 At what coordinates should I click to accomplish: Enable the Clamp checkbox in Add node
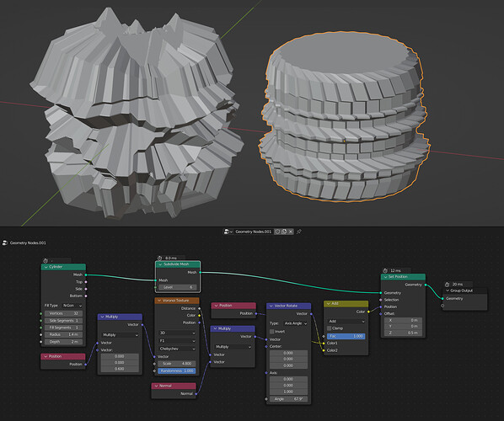[330, 328]
